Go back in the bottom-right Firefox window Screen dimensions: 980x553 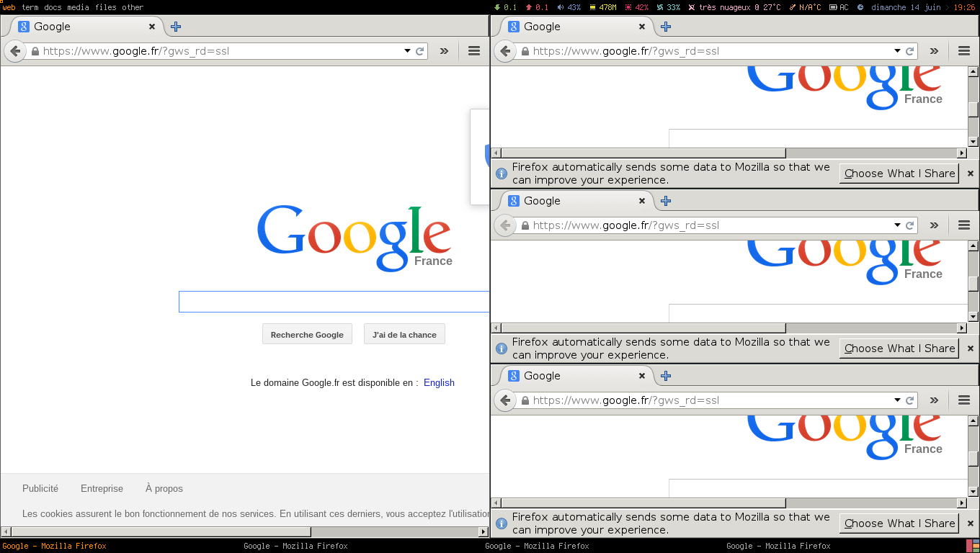pyautogui.click(x=505, y=400)
